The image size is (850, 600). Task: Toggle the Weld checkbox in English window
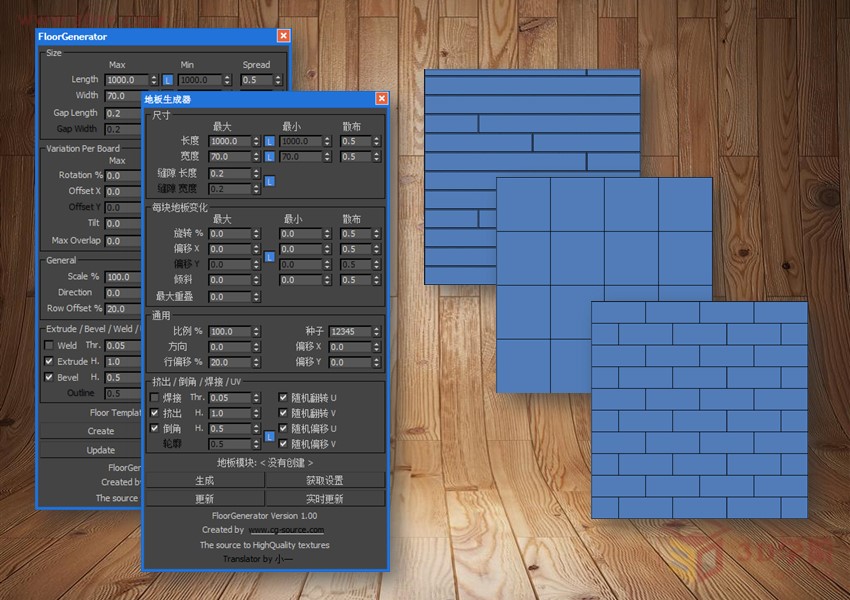[49, 346]
